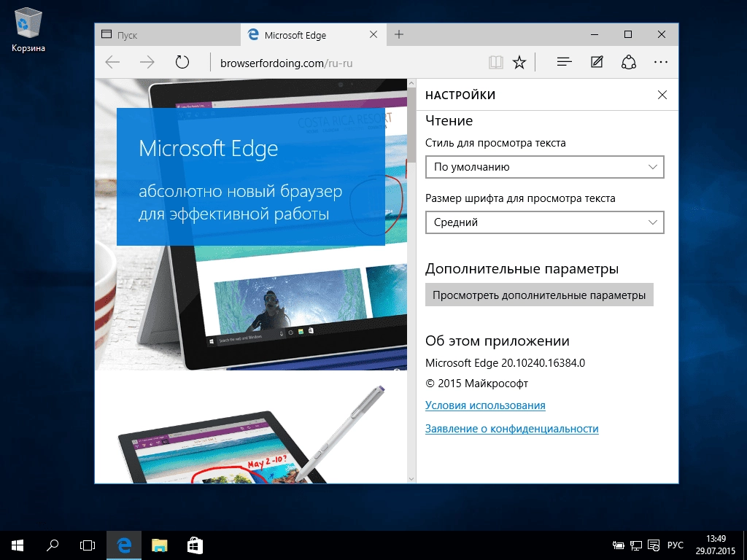Select the Microsoft Edge tab
The width and height of the screenshot is (747, 560).
click(314, 35)
